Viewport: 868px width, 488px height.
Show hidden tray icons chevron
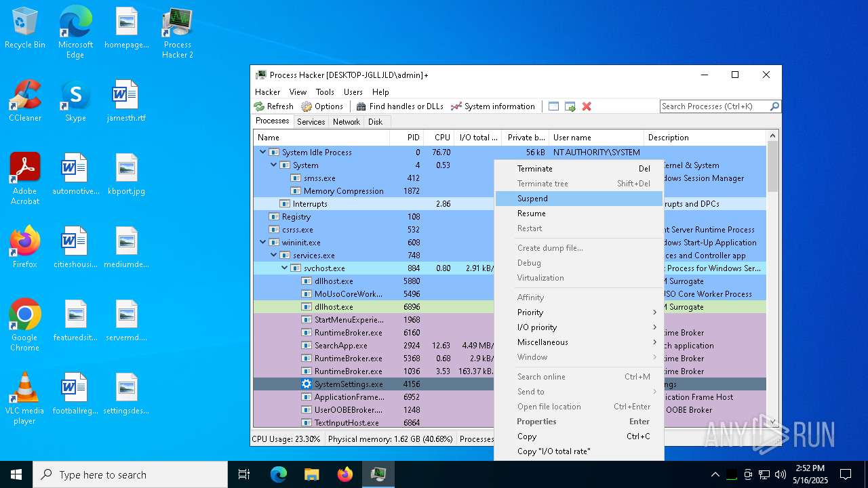point(715,474)
